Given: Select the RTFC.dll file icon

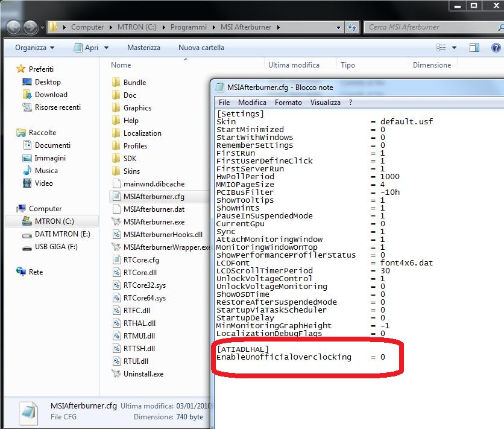Looking at the screenshot, I should (x=116, y=311).
